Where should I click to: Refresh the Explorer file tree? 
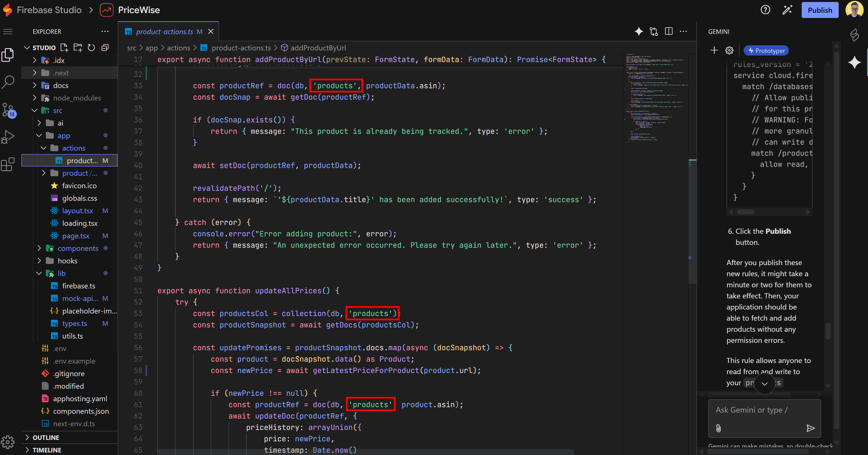click(91, 48)
